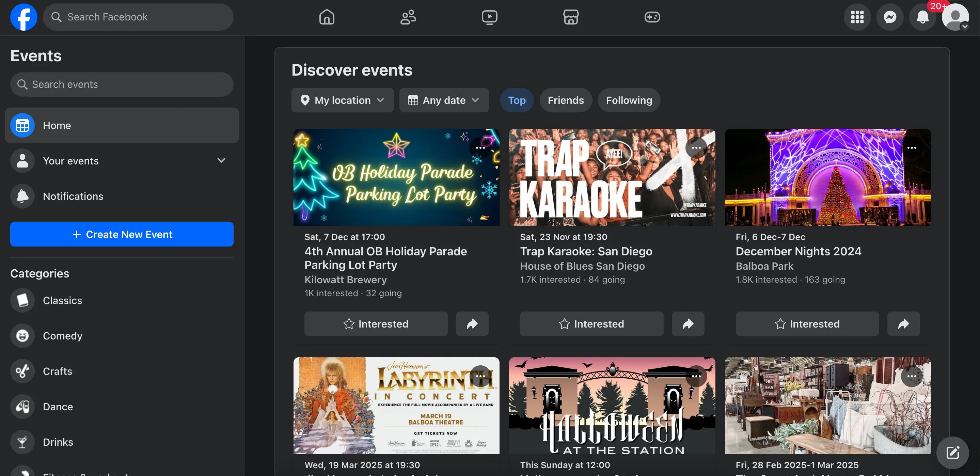This screenshot has width=980, height=476.
Task: Open the Gaming icon in top navigation
Action: tap(652, 17)
